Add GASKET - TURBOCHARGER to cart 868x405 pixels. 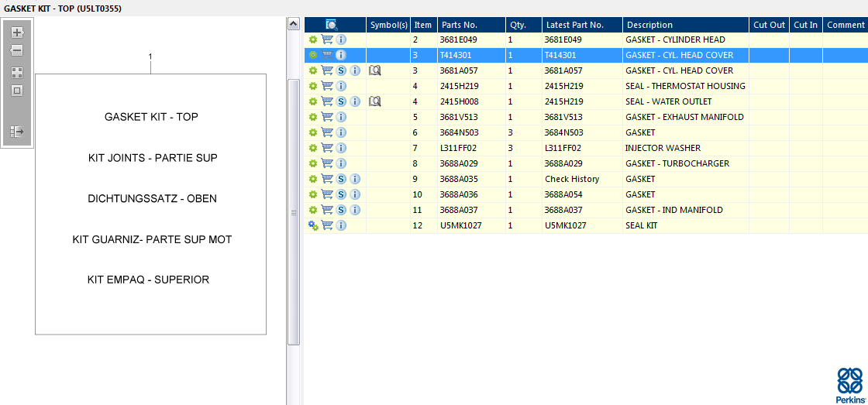coord(327,163)
